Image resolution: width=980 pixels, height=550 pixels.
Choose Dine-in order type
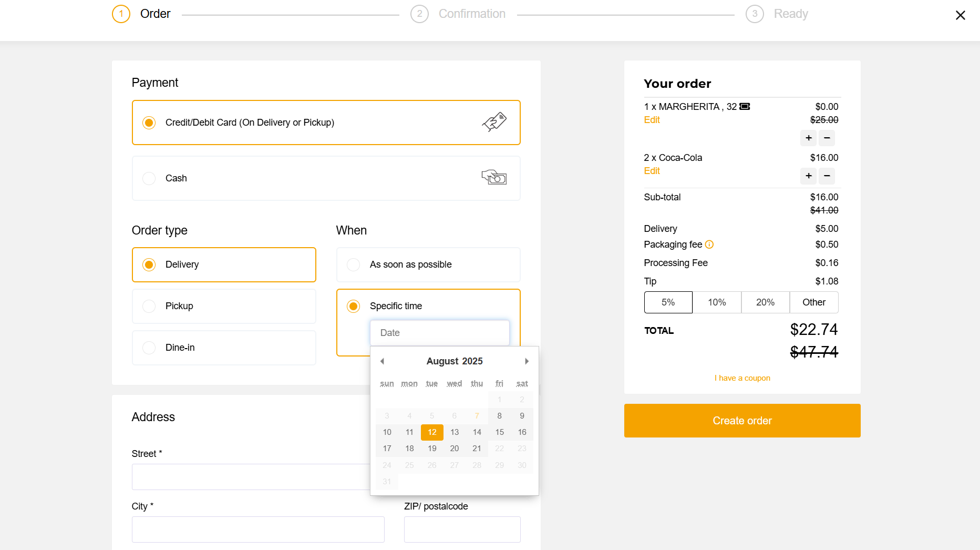pos(224,348)
